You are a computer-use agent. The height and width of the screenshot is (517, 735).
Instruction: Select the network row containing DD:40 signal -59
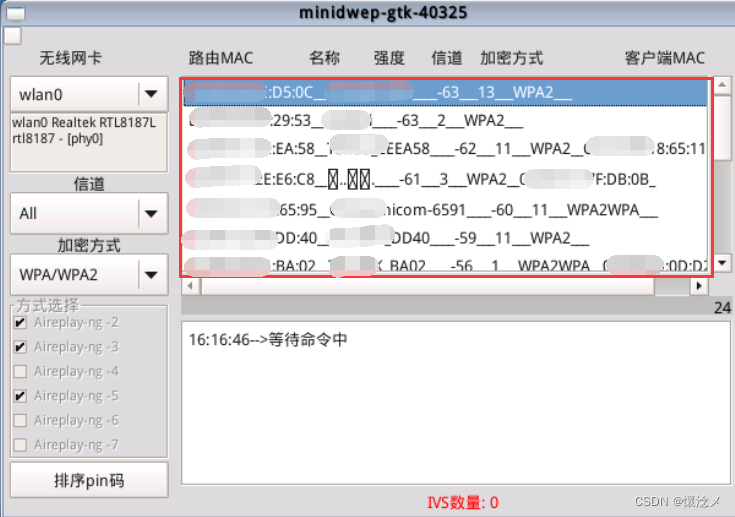tap(445, 238)
